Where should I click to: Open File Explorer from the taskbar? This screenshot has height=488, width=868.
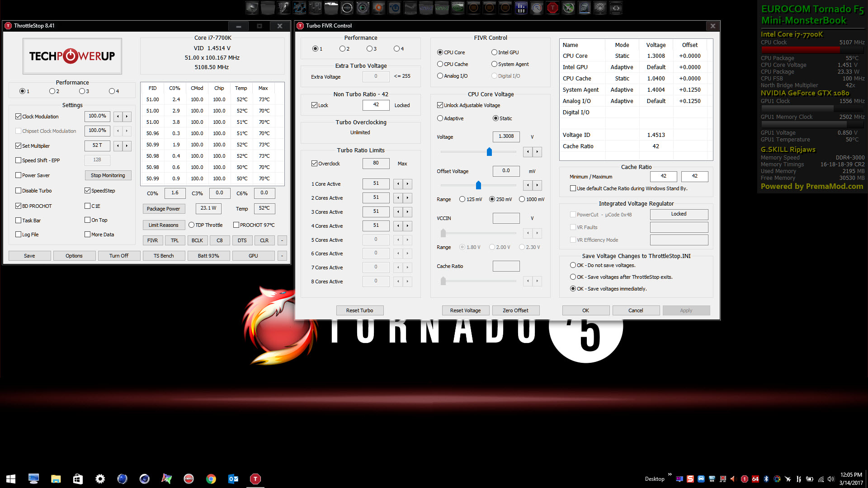(x=56, y=479)
